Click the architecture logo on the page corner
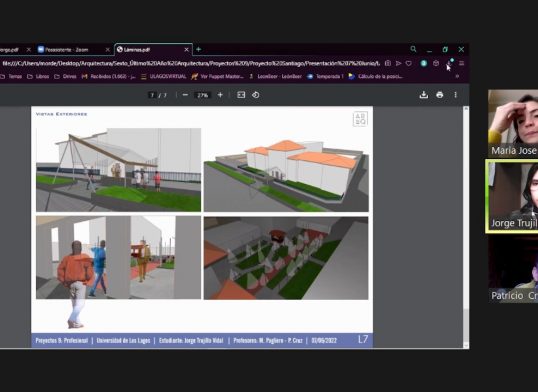 (360, 119)
